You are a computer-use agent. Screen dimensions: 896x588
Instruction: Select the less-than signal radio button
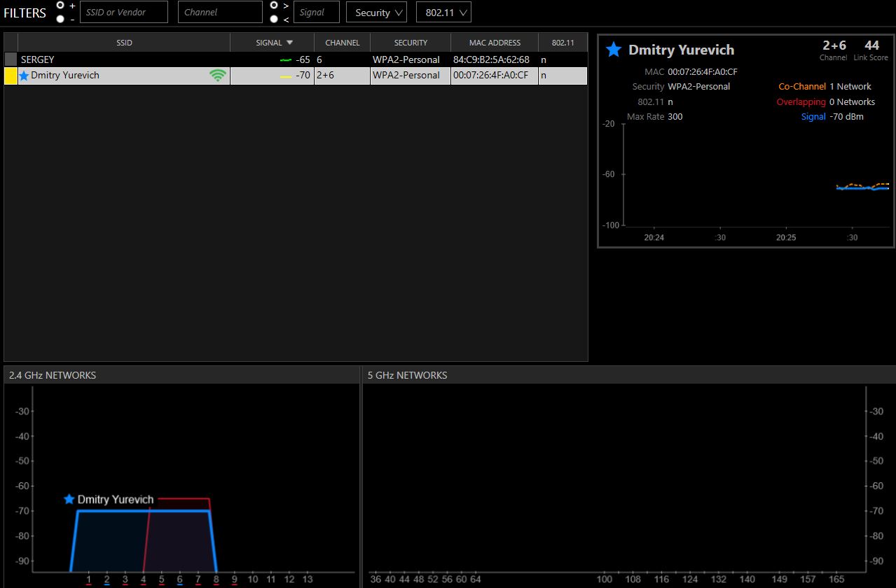pyautogui.click(x=274, y=19)
